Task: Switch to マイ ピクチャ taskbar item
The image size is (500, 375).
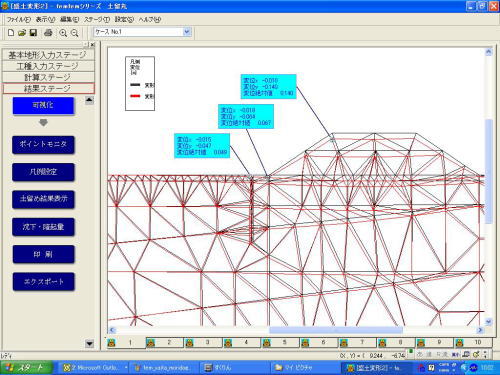Action: [x=304, y=368]
